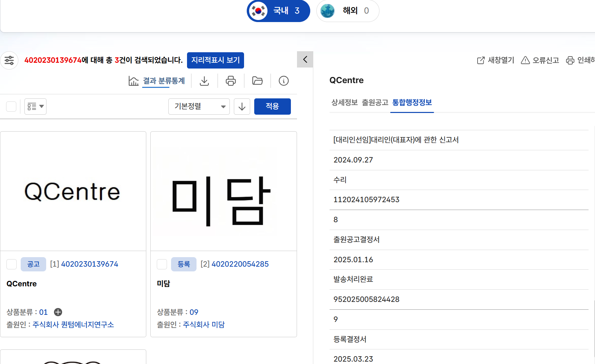Click the QCentre trademark thumbnail image

pos(73,191)
